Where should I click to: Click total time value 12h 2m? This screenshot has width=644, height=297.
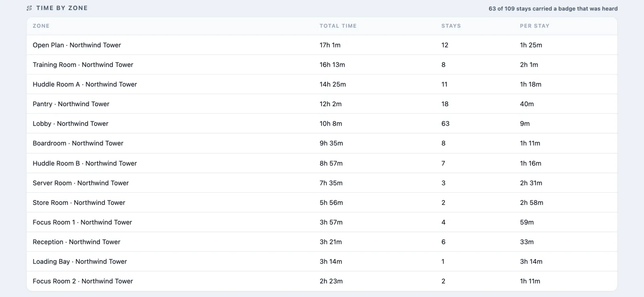click(331, 104)
